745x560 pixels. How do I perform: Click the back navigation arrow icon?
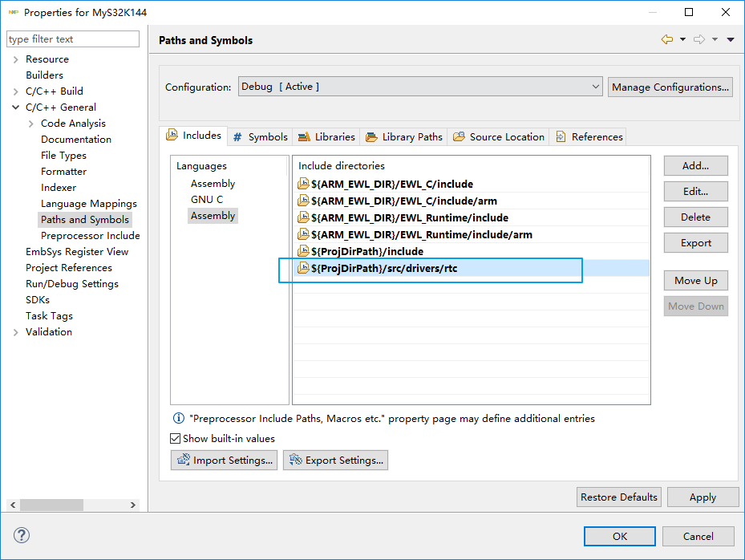[667, 39]
